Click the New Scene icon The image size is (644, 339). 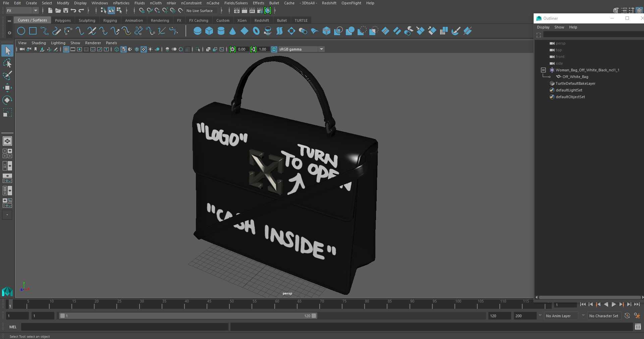pyautogui.click(x=50, y=11)
